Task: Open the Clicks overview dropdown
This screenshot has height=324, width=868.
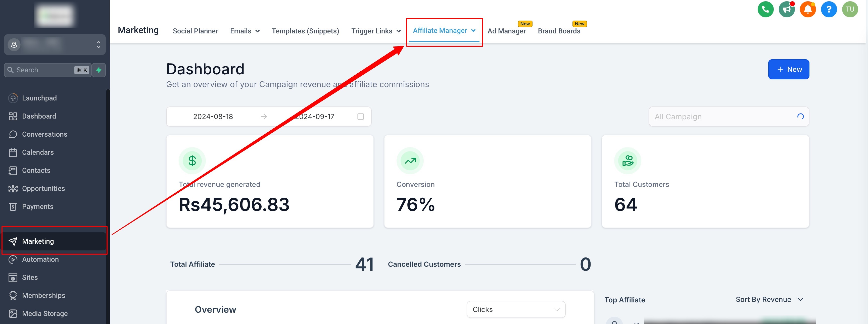Action: click(515, 309)
